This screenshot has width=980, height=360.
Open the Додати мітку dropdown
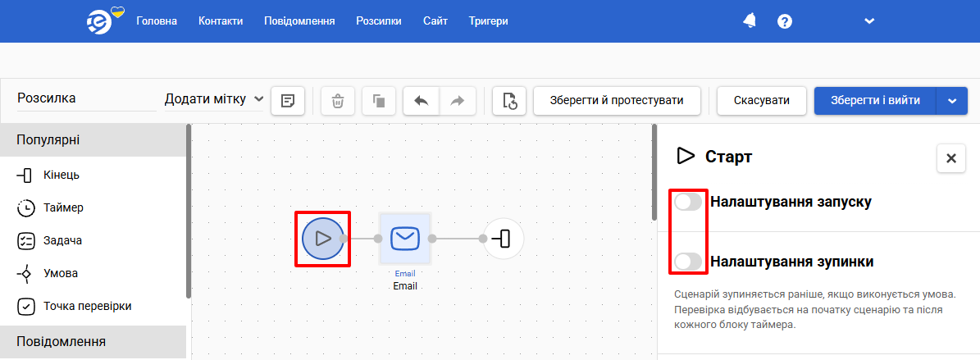(214, 98)
